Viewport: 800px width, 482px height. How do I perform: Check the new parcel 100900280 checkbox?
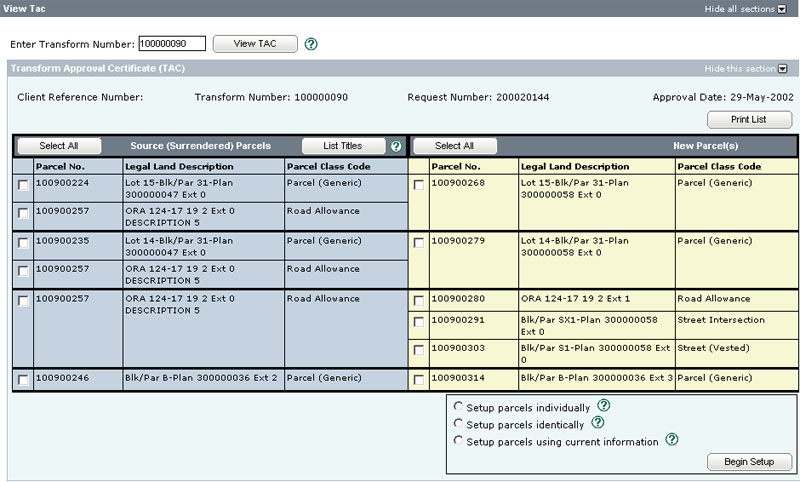click(x=419, y=301)
